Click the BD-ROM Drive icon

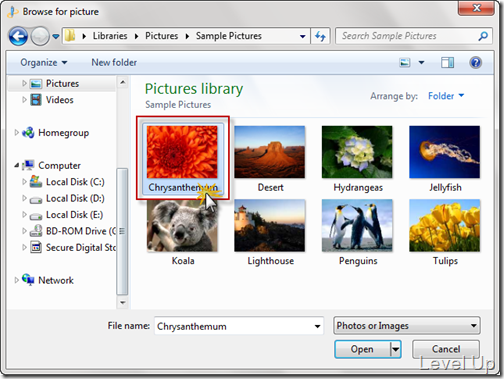pyautogui.click(x=36, y=231)
